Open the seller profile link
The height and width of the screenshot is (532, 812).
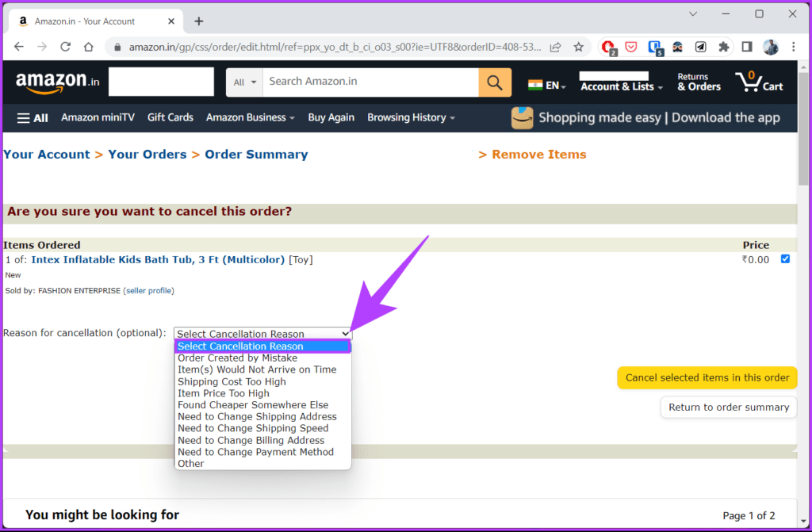pyautogui.click(x=148, y=291)
